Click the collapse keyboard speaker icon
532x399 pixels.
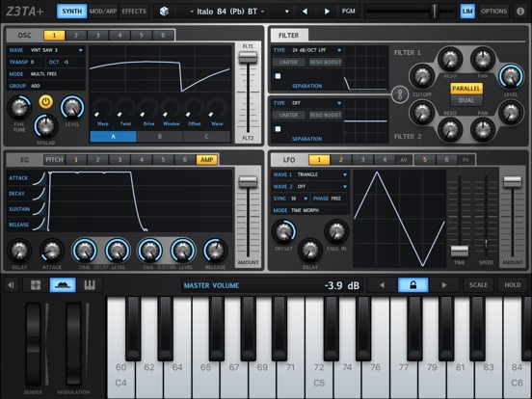coord(11,285)
